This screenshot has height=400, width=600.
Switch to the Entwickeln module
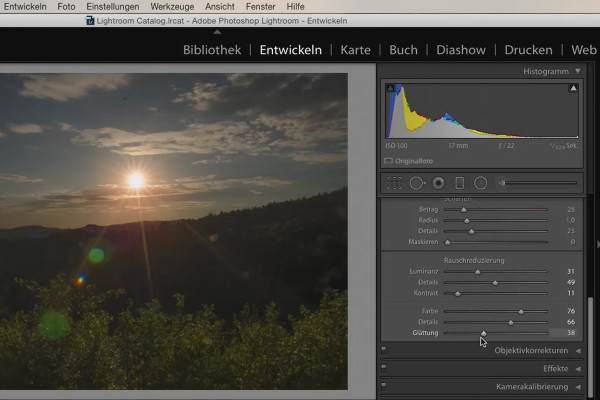click(x=290, y=50)
